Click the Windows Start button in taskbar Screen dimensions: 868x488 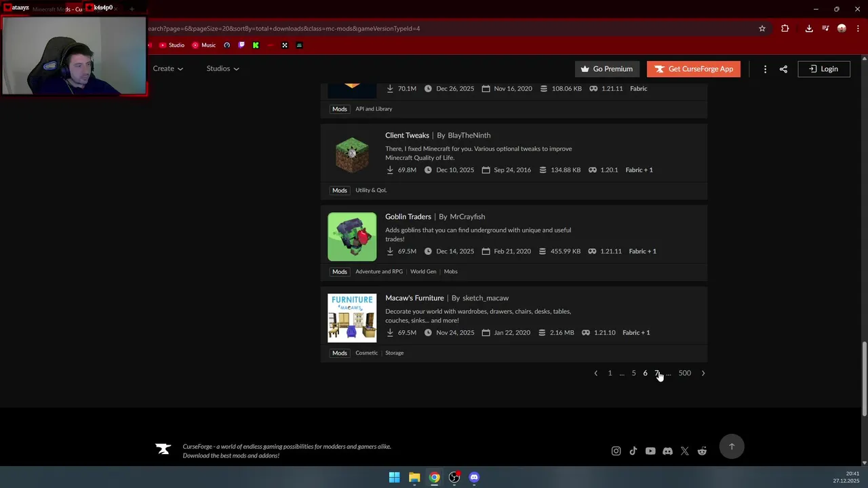coord(394,477)
